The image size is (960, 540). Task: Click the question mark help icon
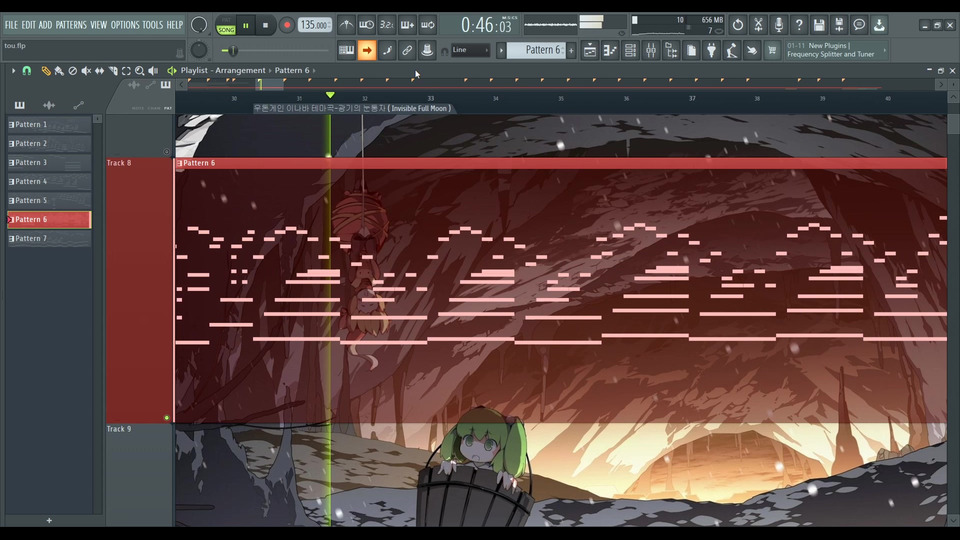tap(798, 25)
